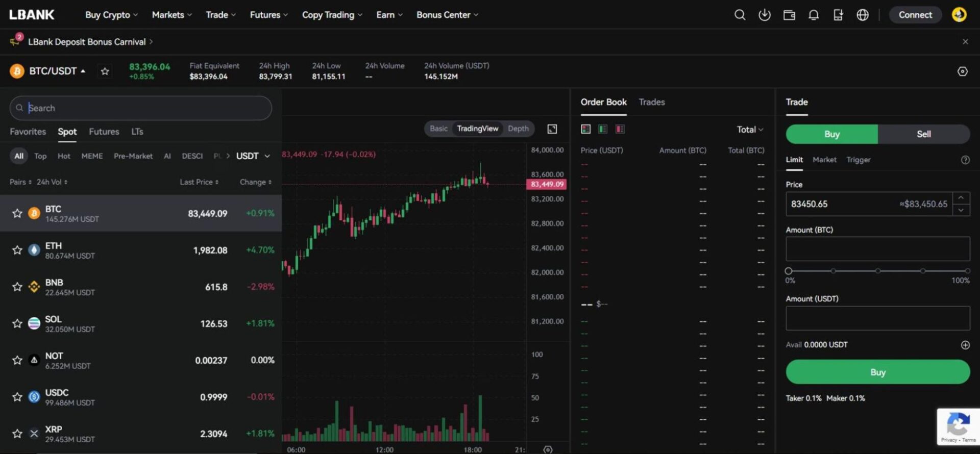Expand the Earn menu
Screen dimensions: 980x454
[x=389, y=15]
